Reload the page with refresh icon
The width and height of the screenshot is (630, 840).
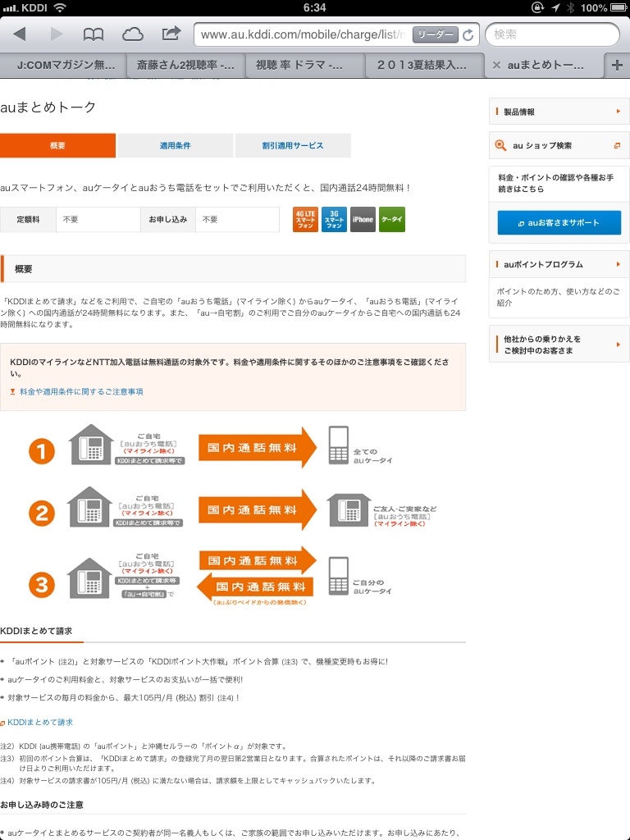(x=468, y=34)
